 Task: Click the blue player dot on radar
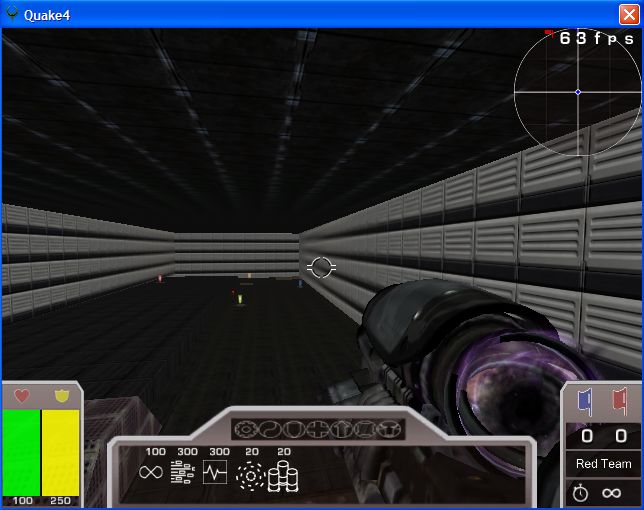click(x=578, y=92)
